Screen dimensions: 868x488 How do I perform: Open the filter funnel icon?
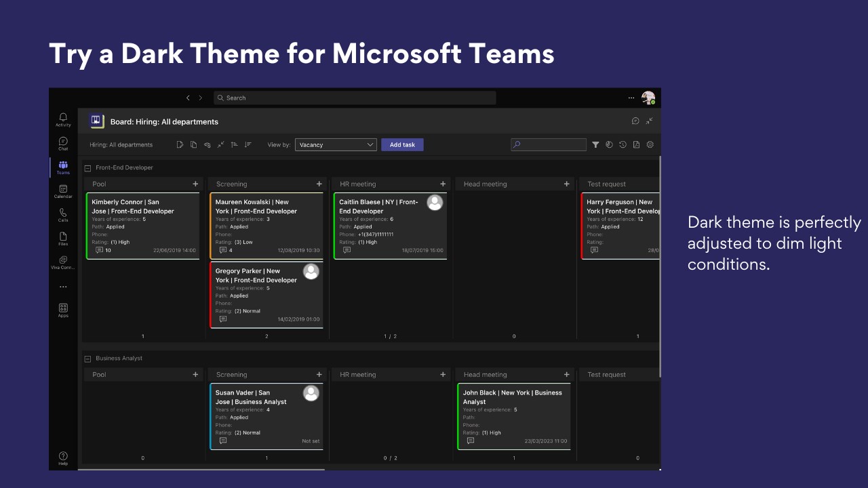point(595,144)
